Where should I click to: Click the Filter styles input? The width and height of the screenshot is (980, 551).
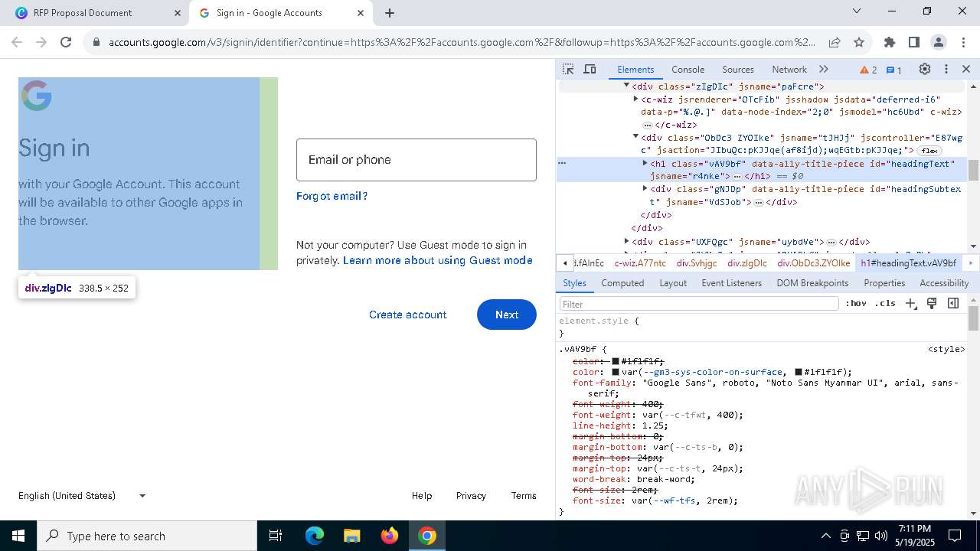(x=699, y=304)
